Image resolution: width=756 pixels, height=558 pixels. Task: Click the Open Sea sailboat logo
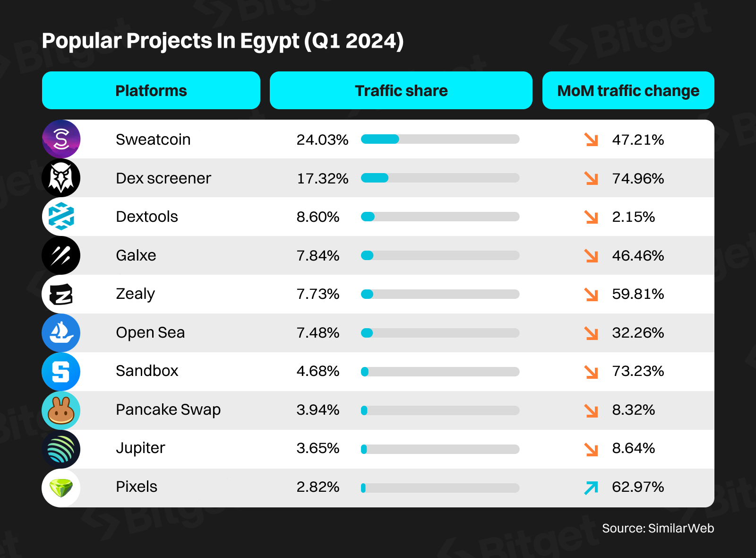pos(61,333)
